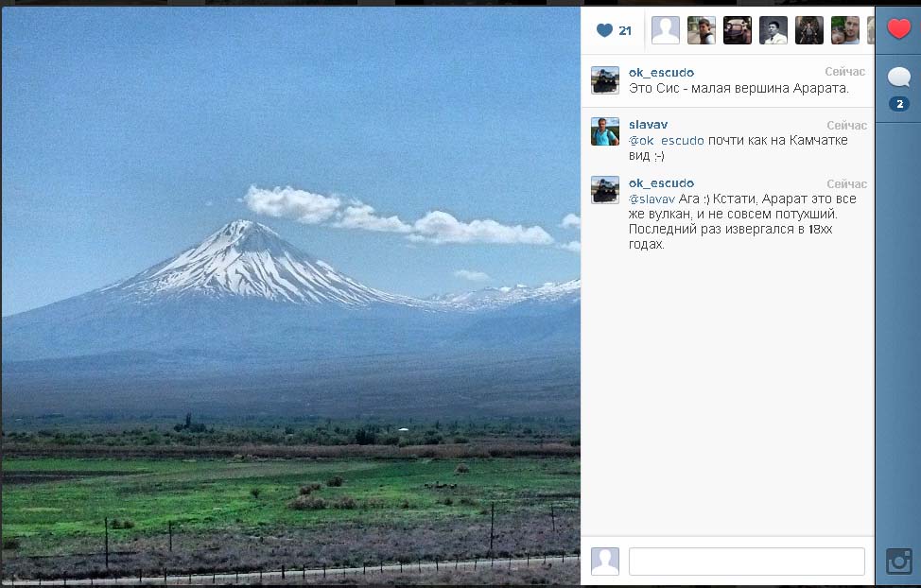
Task: Click the comment count badge showing 2
Action: click(898, 104)
